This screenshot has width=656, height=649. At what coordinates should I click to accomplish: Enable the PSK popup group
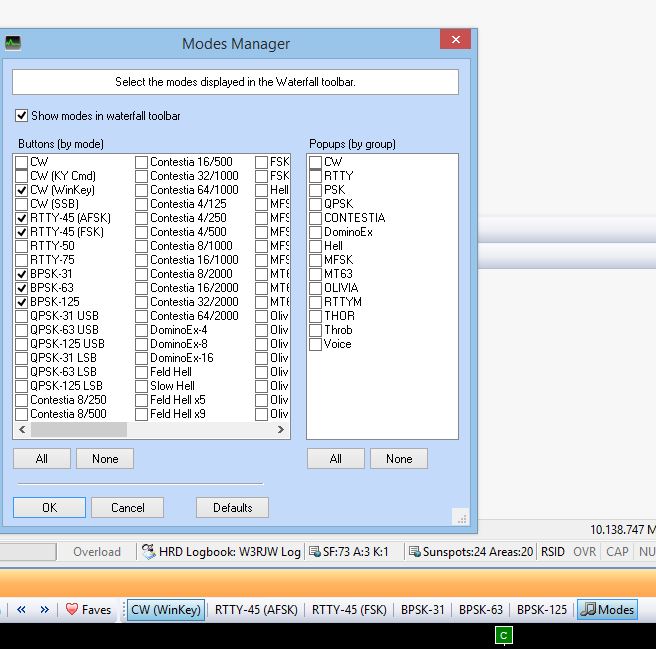click(315, 190)
